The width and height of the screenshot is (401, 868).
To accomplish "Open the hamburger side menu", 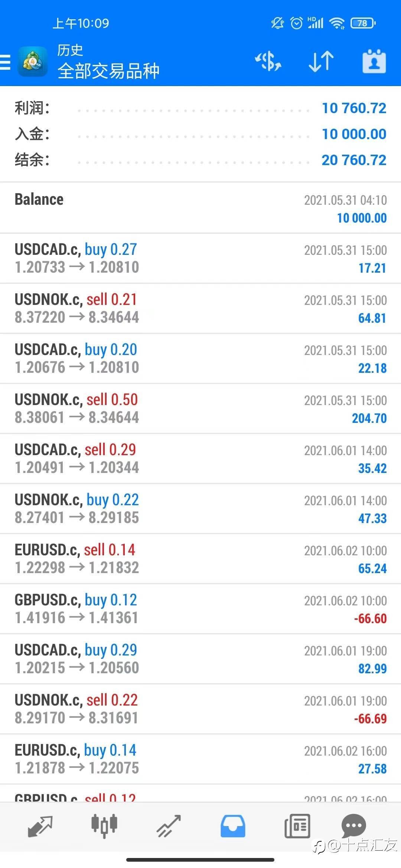I will 6,62.
